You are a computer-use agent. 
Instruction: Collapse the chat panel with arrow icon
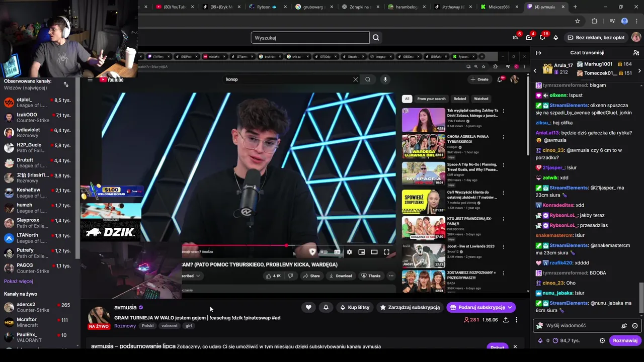pos(538,53)
